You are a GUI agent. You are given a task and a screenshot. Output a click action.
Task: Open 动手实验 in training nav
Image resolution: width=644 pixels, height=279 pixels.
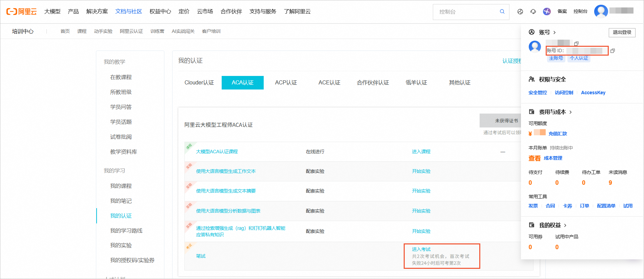click(x=103, y=31)
